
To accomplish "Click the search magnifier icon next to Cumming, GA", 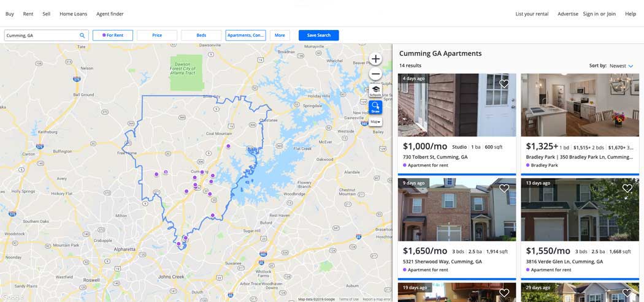I will click(82, 36).
